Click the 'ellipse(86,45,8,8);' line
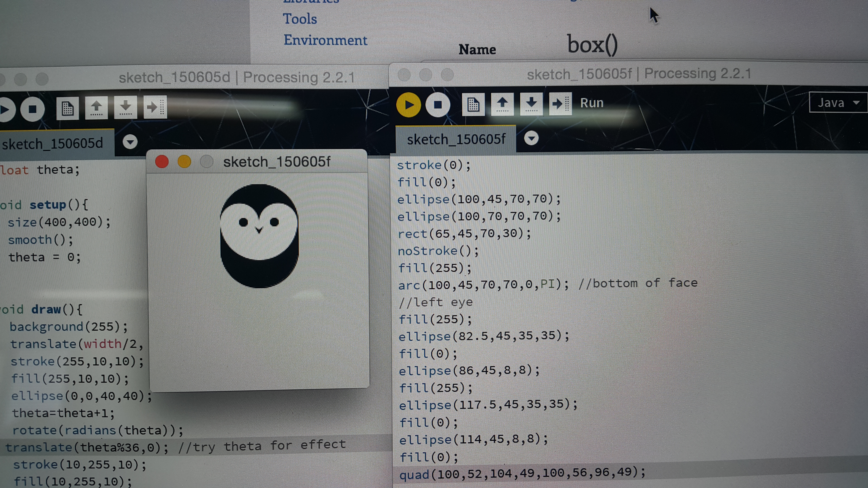Image resolution: width=868 pixels, height=488 pixels. [469, 370]
